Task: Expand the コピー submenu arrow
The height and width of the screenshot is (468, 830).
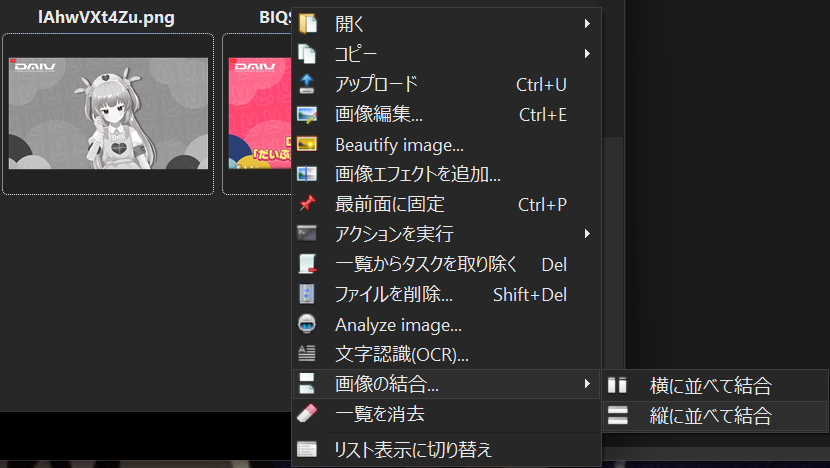Action: [587, 53]
